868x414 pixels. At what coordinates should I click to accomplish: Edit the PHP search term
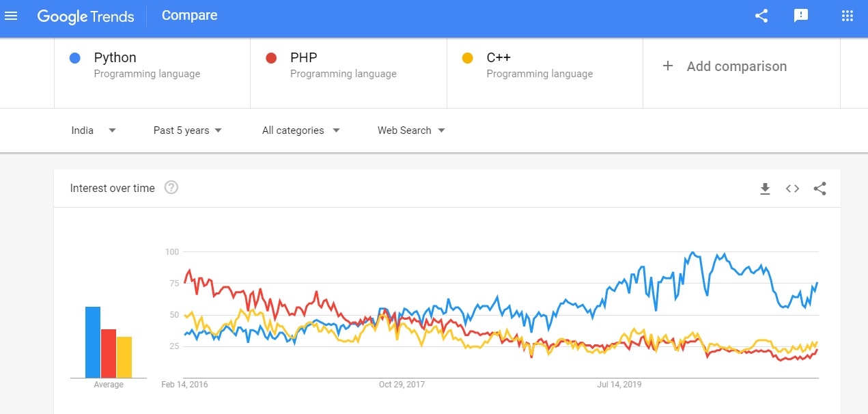[304, 58]
